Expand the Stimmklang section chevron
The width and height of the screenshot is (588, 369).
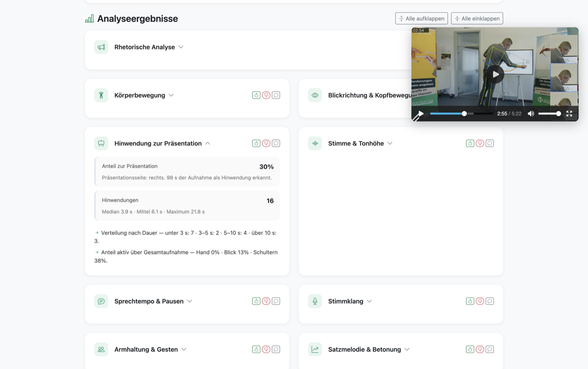[x=369, y=301]
